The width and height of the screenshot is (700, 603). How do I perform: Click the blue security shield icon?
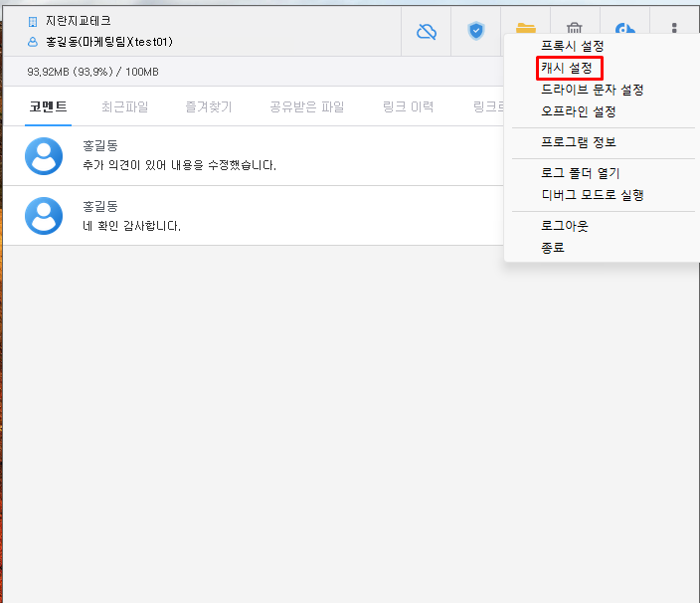476,31
